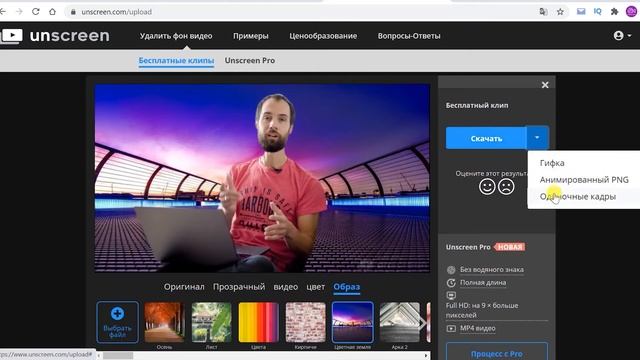This screenshot has height=360, width=640.
Task: Click the Процесс с Pro button
Action: pyautogui.click(x=497, y=353)
